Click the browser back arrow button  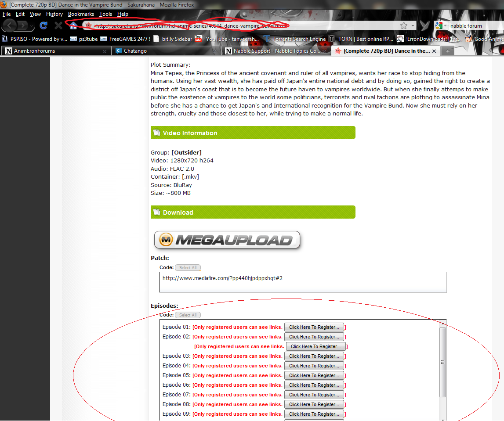11,25
